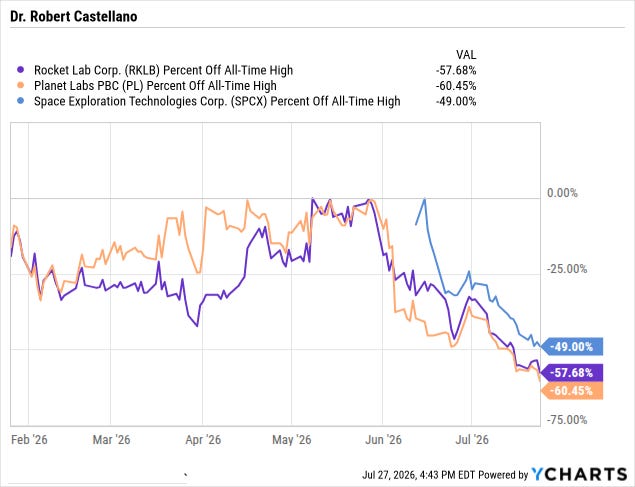Click the Jul '26 axis label
Viewport: 635px width, 487px height.
[472, 440]
